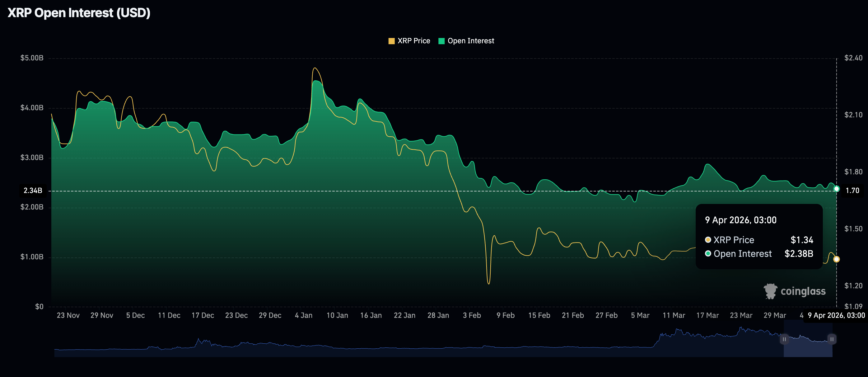Click the yellow dot in the tooltip
This screenshot has height=377, width=868.
pos(708,240)
